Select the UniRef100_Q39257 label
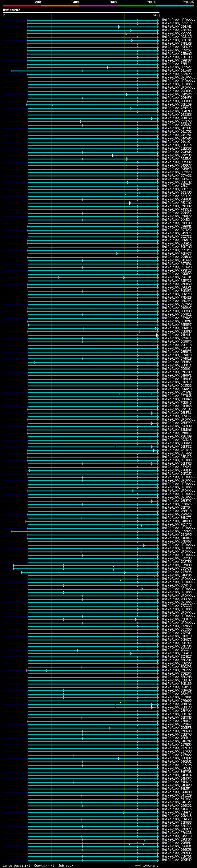 (x=177, y=50)
